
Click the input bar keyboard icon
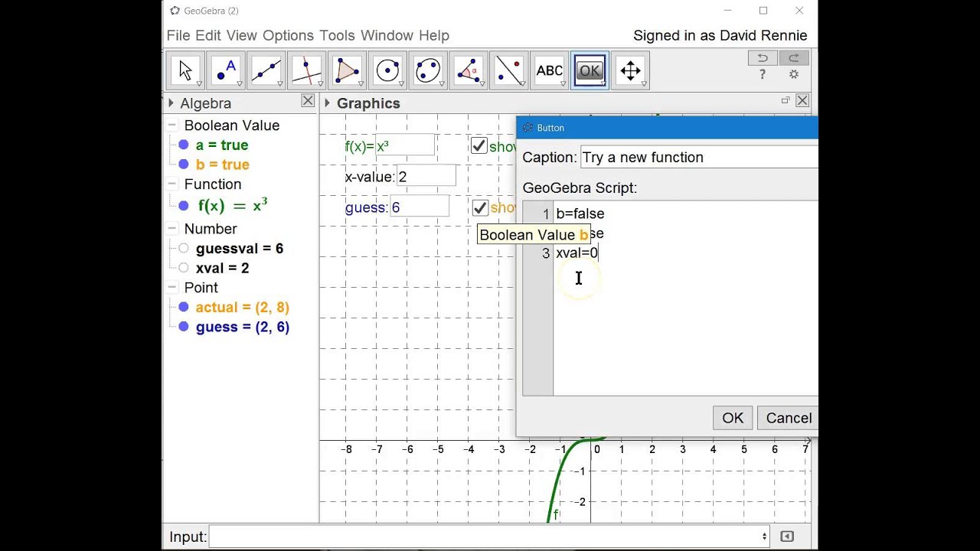787,536
